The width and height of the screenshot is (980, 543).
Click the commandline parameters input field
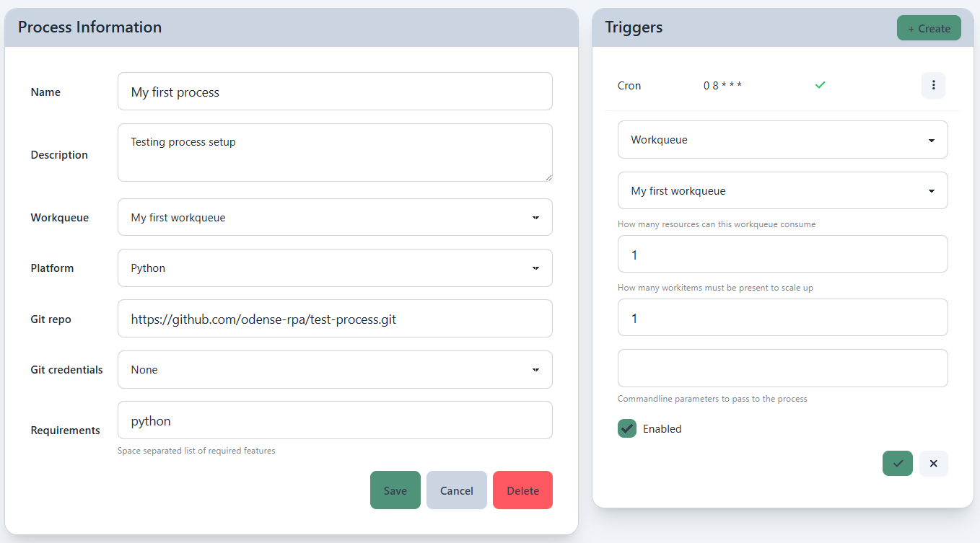tap(782, 368)
